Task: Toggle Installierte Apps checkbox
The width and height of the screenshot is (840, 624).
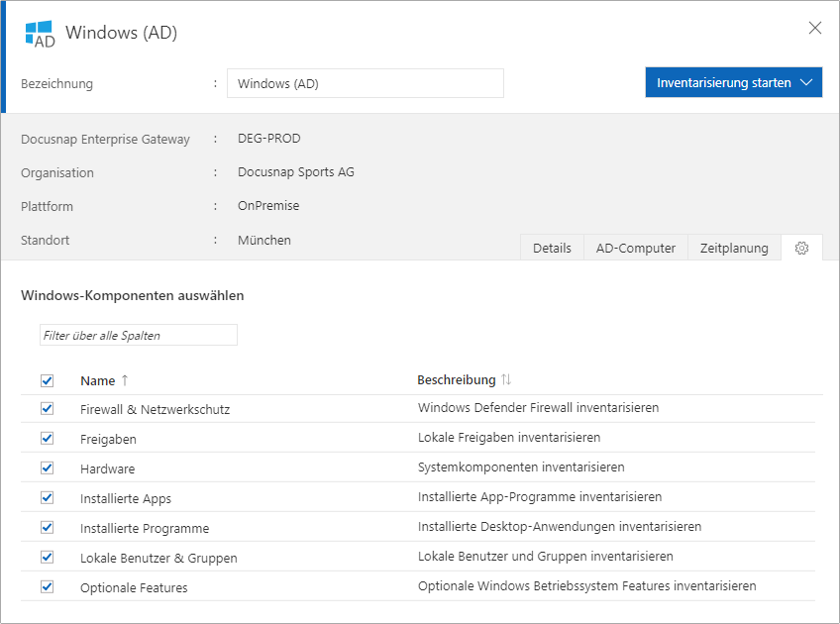Action: click(48, 497)
